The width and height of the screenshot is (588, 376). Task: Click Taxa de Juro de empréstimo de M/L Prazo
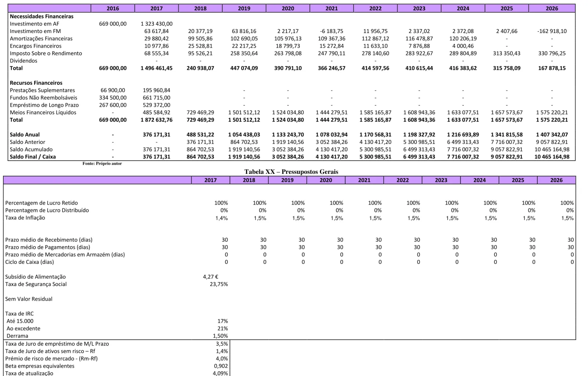click(57, 344)
